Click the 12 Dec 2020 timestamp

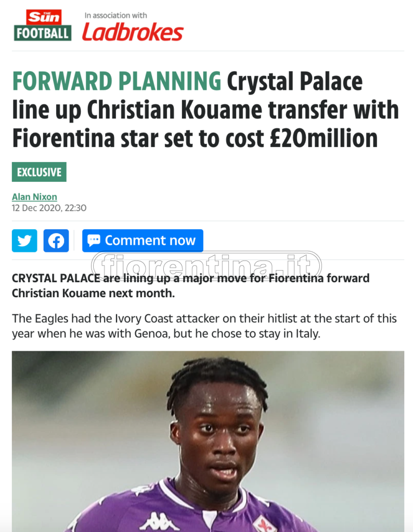pyautogui.click(x=49, y=208)
